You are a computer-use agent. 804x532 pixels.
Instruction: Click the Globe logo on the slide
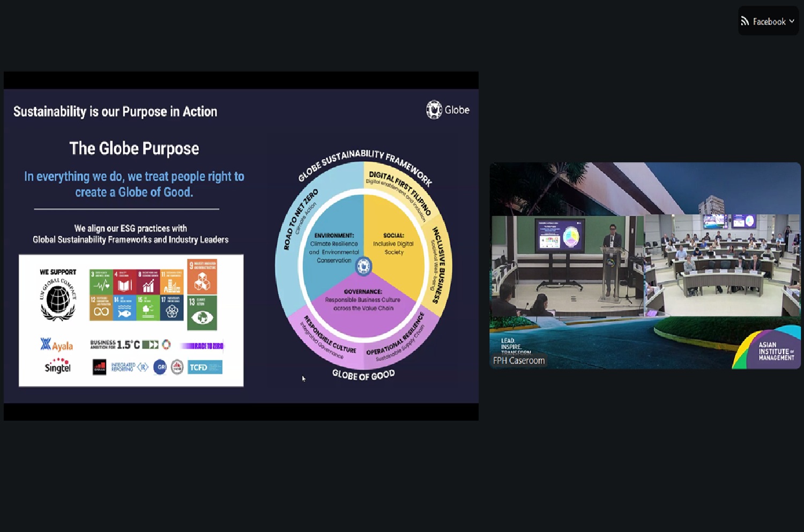(448, 110)
